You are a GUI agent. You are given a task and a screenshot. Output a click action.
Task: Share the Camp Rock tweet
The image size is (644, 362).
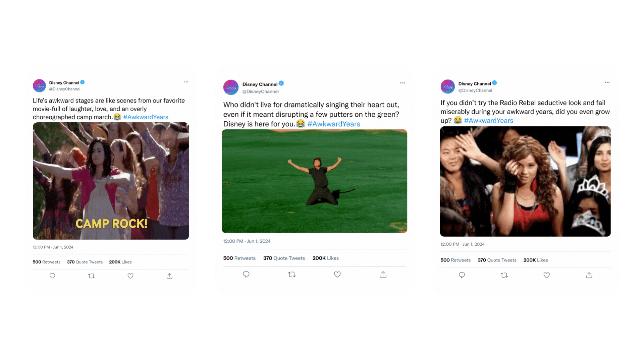(x=169, y=276)
